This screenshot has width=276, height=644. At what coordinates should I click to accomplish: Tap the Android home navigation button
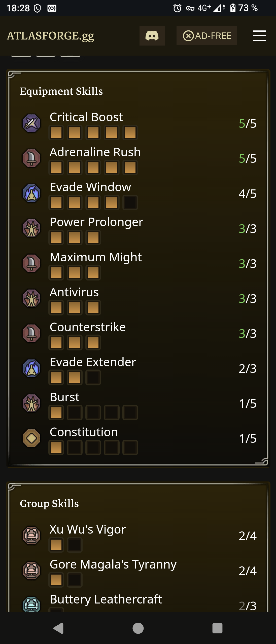(x=138, y=628)
